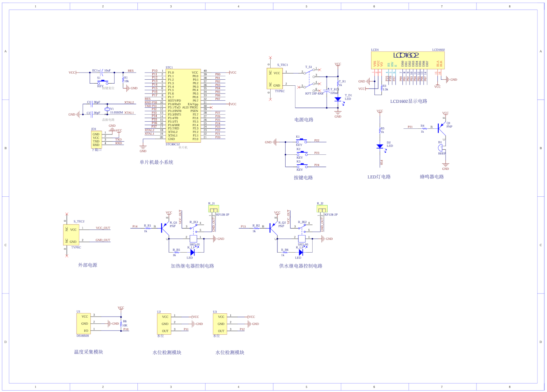Select the U1 DS18B20 sensor block

coord(84,323)
